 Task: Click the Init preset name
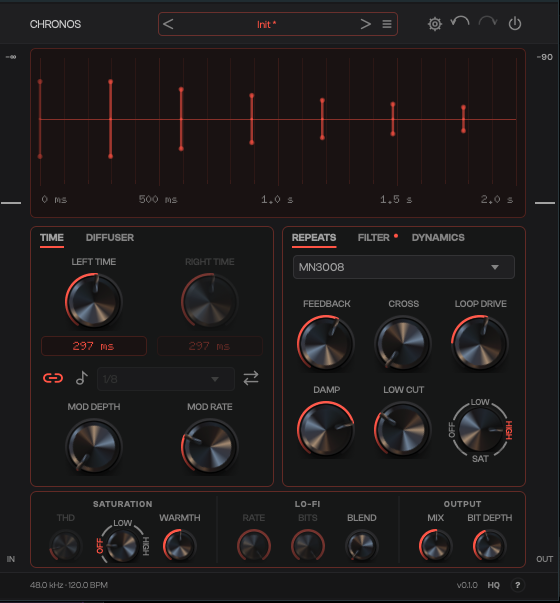pyautogui.click(x=266, y=24)
